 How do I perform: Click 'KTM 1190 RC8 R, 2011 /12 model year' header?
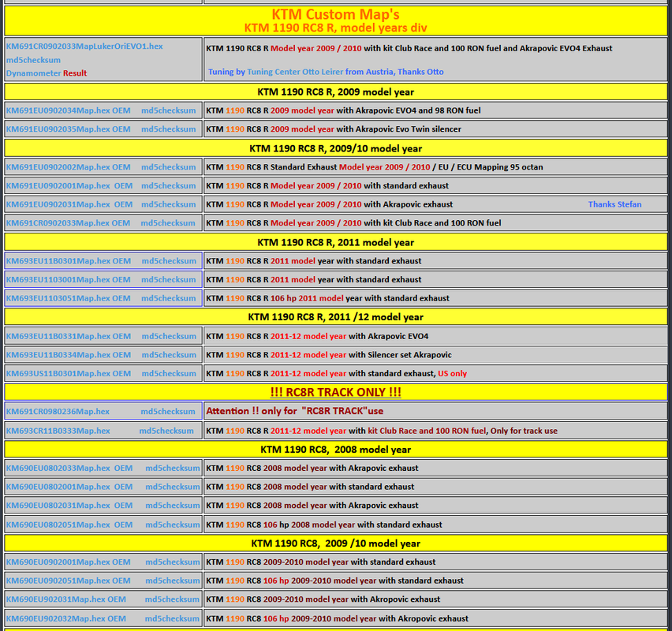click(x=335, y=317)
